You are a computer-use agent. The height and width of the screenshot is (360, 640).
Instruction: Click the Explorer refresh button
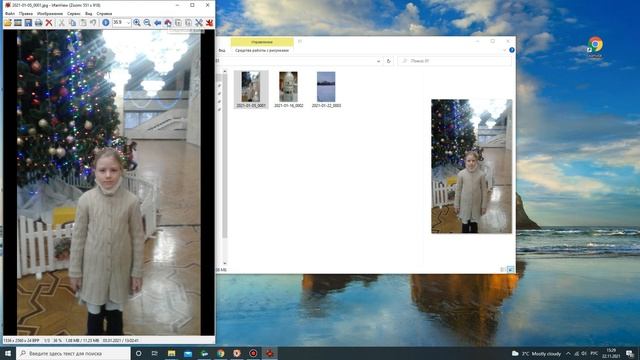(389, 61)
